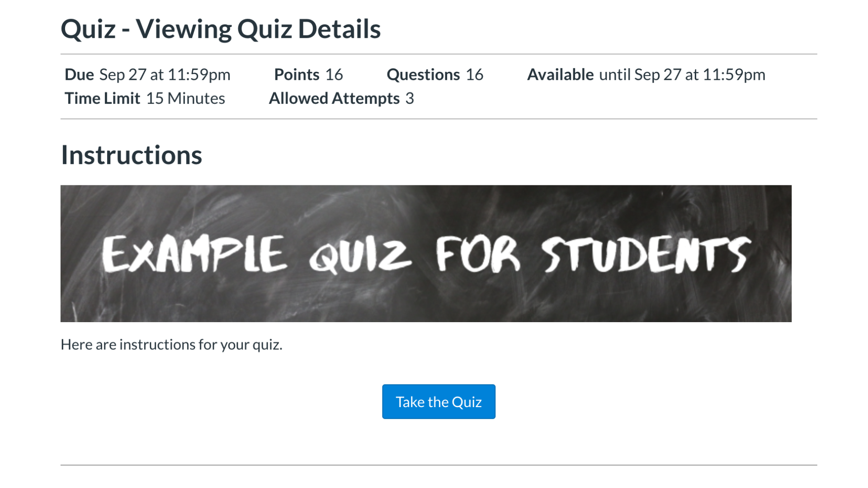Click the number 16 next to Points
This screenshot has height=488, width=868.
point(334,75)
